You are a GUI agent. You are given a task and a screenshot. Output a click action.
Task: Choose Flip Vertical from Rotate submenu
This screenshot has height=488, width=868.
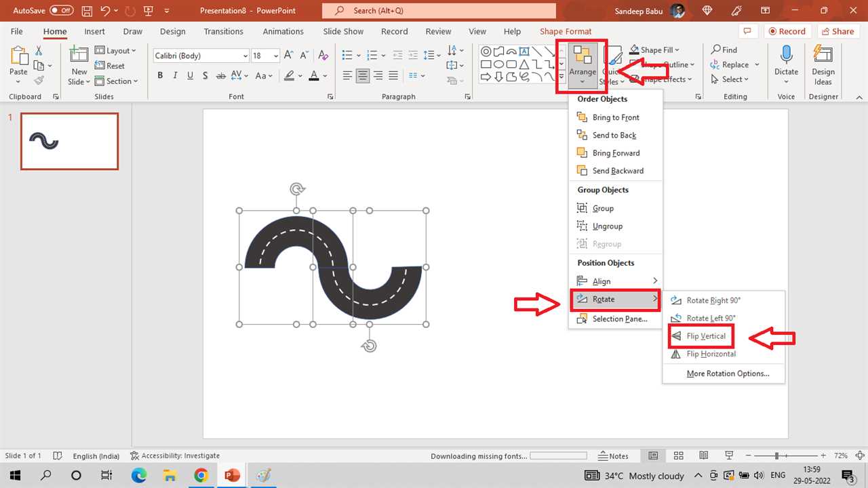(705, 336)
